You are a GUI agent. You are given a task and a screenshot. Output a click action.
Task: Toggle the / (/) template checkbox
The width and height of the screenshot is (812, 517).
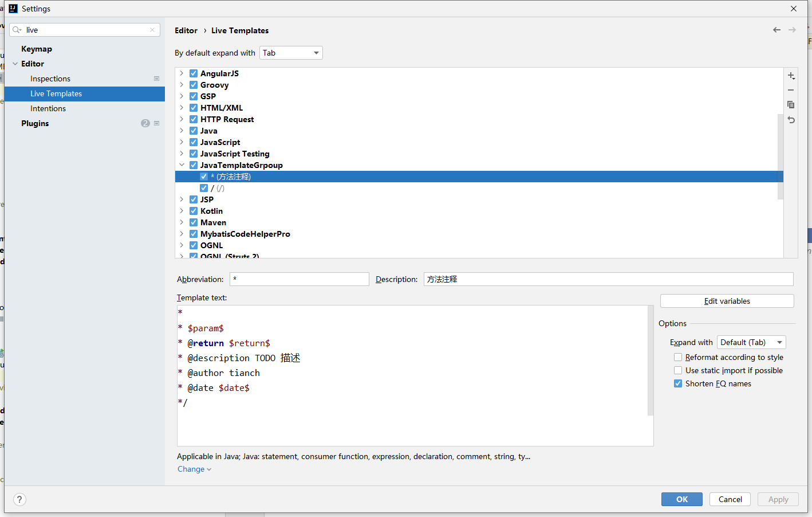[204, 188]
